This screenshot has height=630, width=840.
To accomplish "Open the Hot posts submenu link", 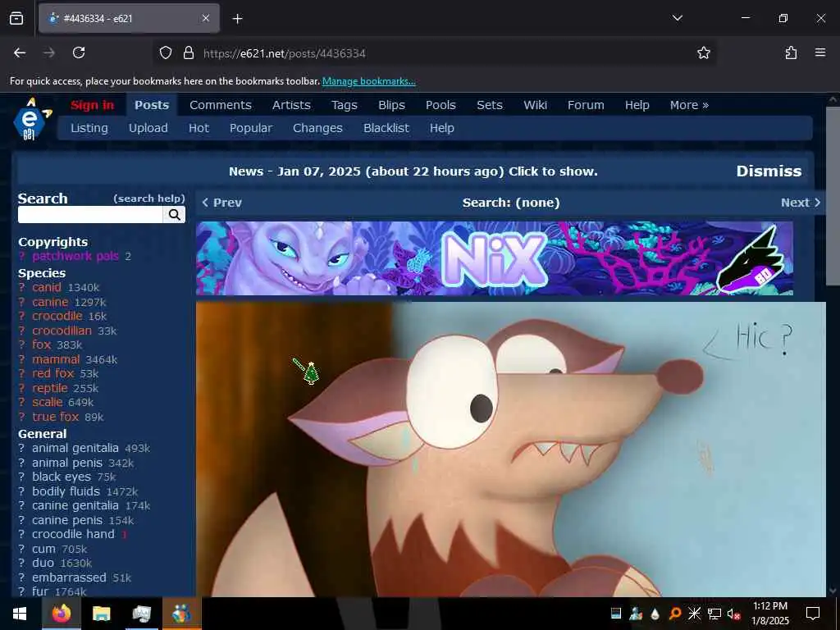I will pos(199,128).
